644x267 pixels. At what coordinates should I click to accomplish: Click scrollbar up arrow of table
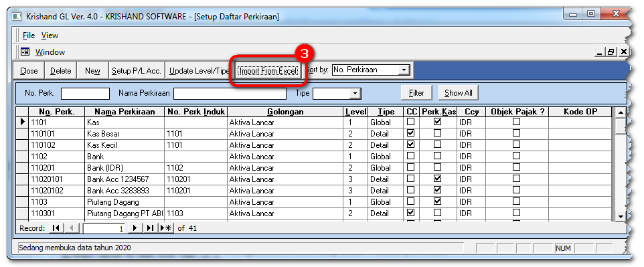coord(620,112)
